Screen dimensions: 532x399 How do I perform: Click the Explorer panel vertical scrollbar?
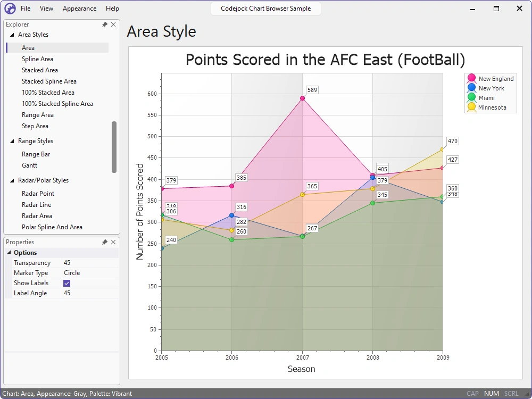pos(114,147)
